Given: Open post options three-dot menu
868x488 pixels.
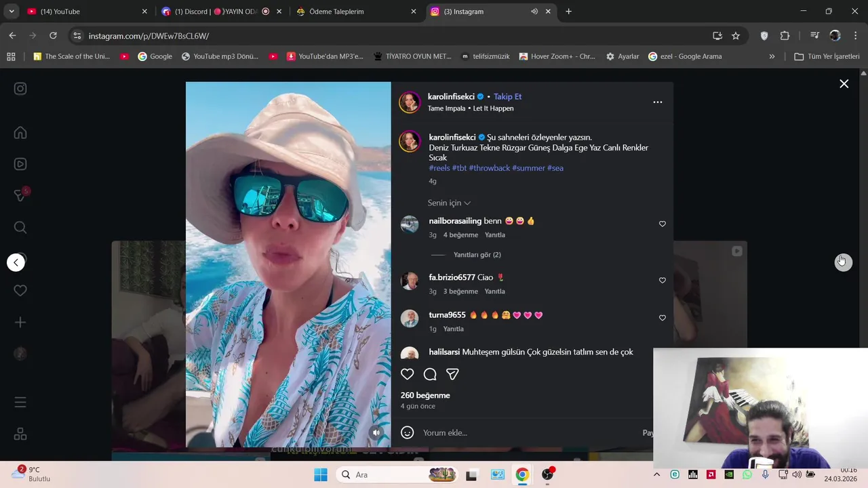Looking at the screenshot, I should click(x=657, y=102).
